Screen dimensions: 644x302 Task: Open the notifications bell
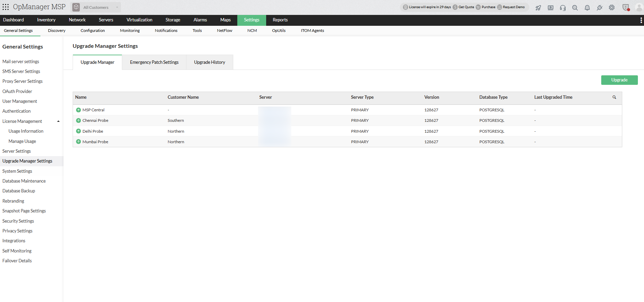[587, 7]
